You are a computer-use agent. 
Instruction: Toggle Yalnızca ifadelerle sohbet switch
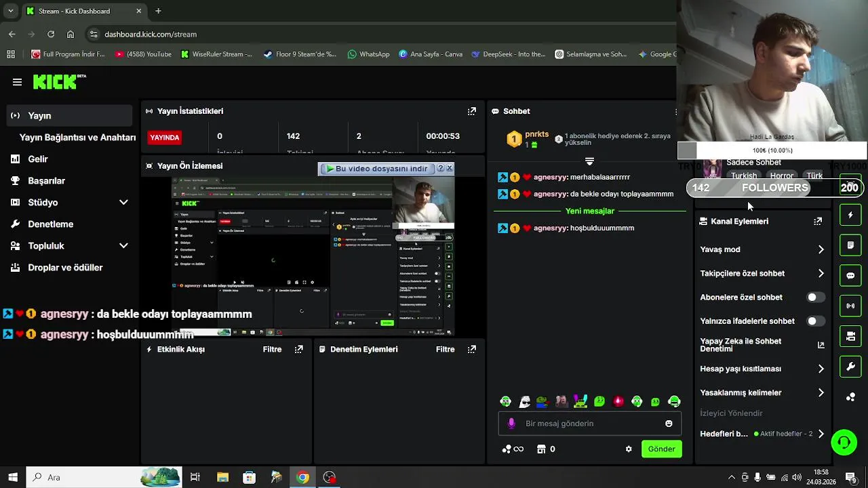(816, 321)
